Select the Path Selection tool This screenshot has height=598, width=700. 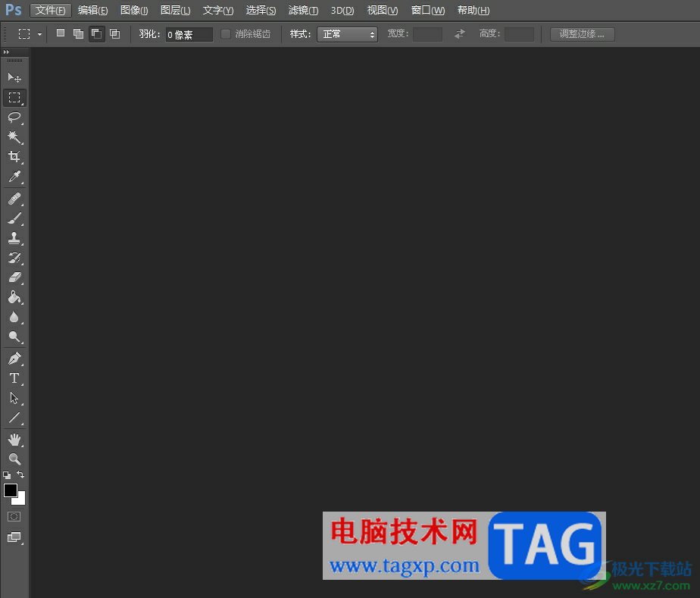[x=14, y=398]
